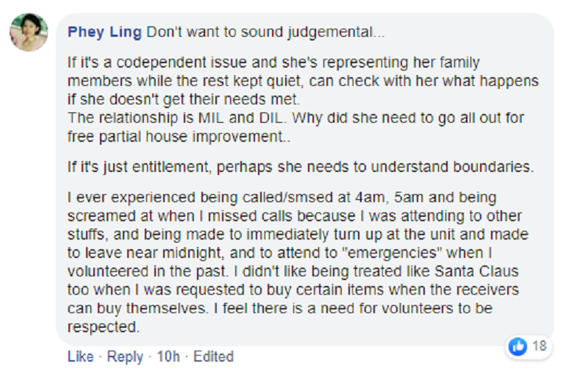Image resolution: width=588 pixels, height=369 pixels.
Task: Open Phey Ling's profile via name
Action: (104, 32)
